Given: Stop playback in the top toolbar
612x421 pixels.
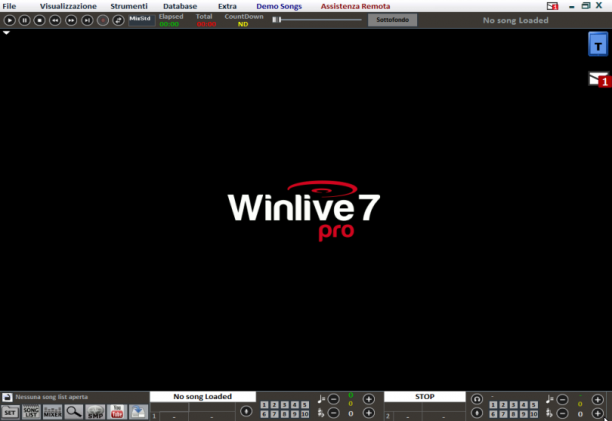Looking at the screenshot, I should click(39, 20).
